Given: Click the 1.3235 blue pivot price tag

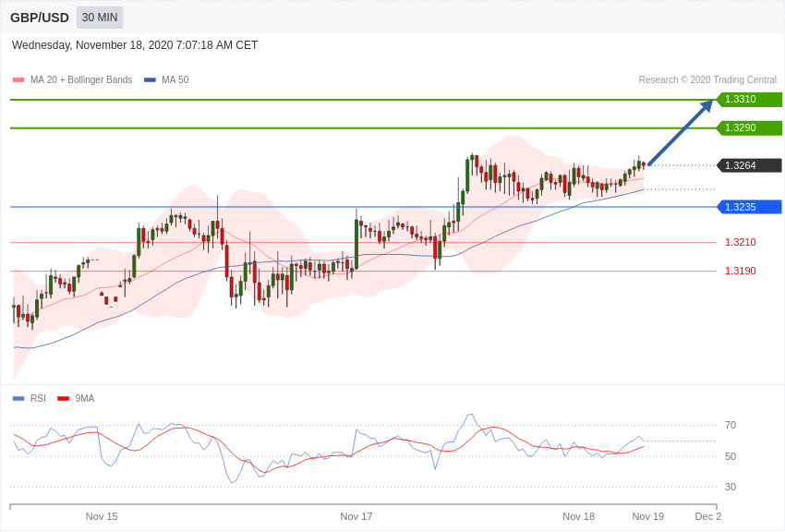Looking at the screenshot, I should 750,207.
